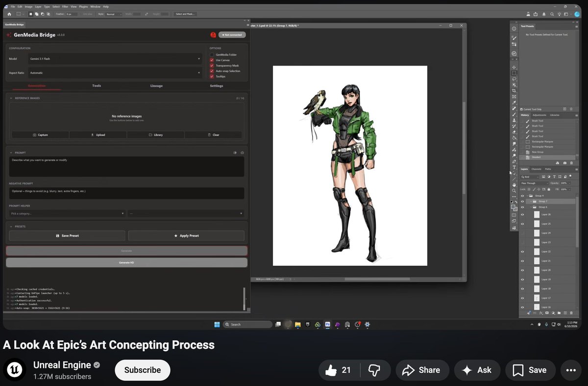The width and height of the screenshot is (588, 386).
Task: Click the foreground color swatch
Action: 513,206
